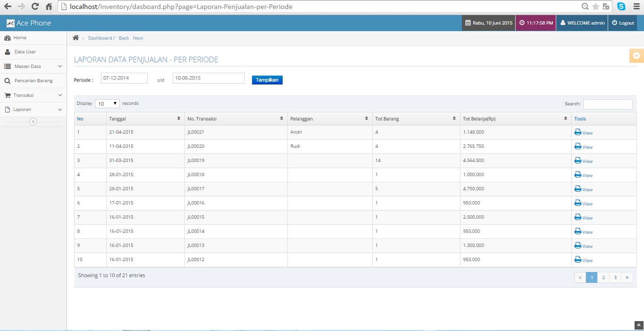644x331 pixels.
Task: Click the calendar date display in top bar
Action: 488,22
